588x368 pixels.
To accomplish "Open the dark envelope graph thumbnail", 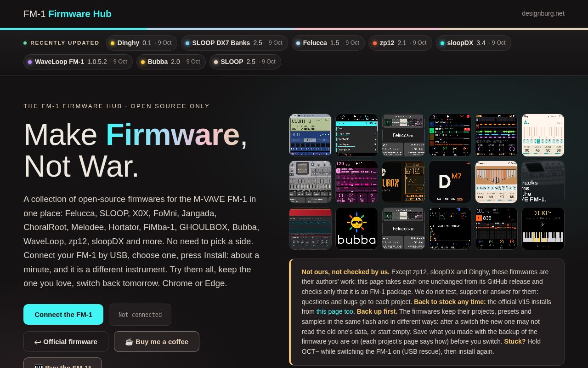I will click(x=450, y=229).
